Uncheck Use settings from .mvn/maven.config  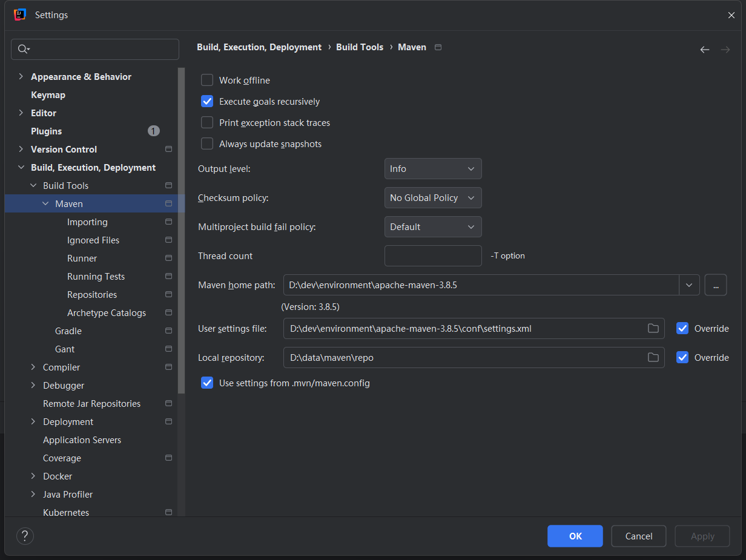pos(207,383)
